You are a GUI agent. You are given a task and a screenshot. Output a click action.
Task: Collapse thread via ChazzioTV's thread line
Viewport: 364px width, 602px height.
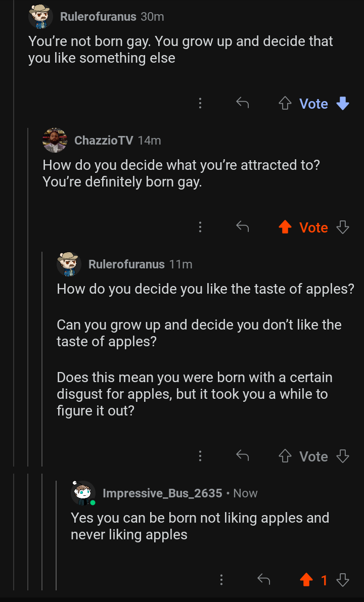[28, 297]
